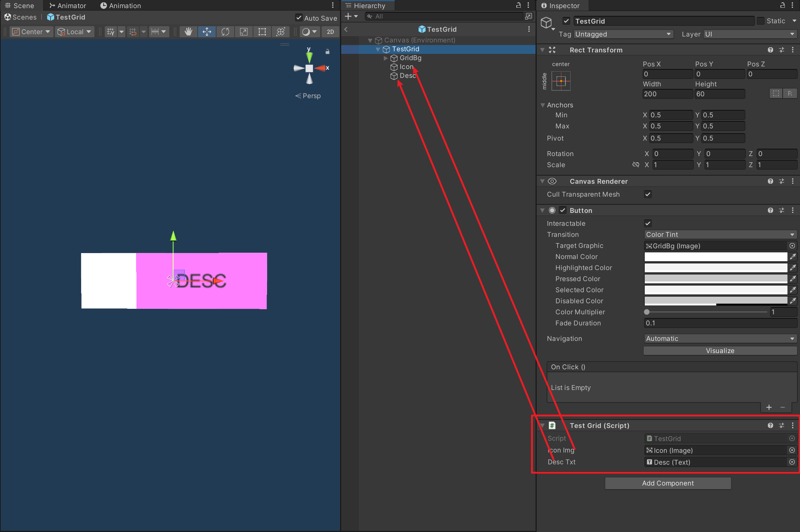Click the Pressed Color swatch

click(715, 279)
